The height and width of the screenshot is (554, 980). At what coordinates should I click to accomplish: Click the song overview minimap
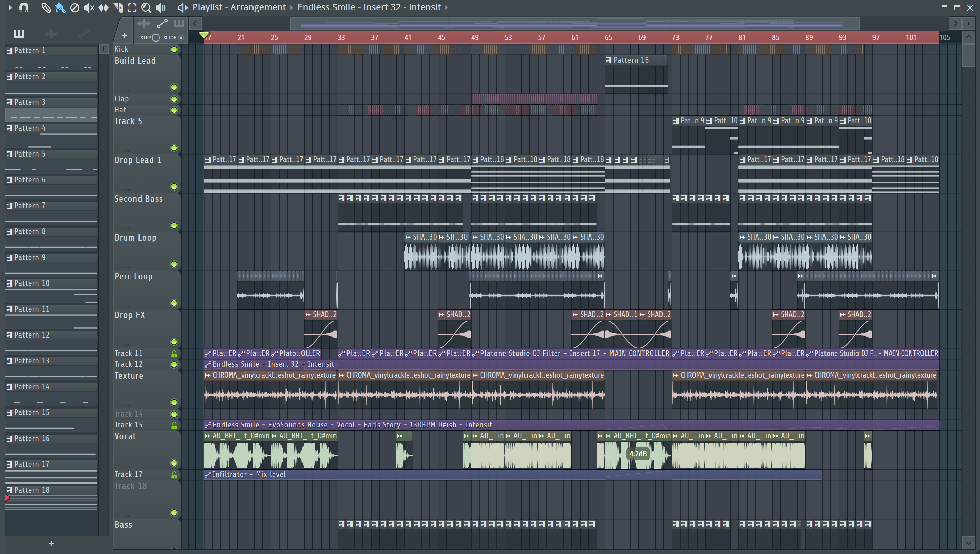pyautogui.click(x=574, y=23)
